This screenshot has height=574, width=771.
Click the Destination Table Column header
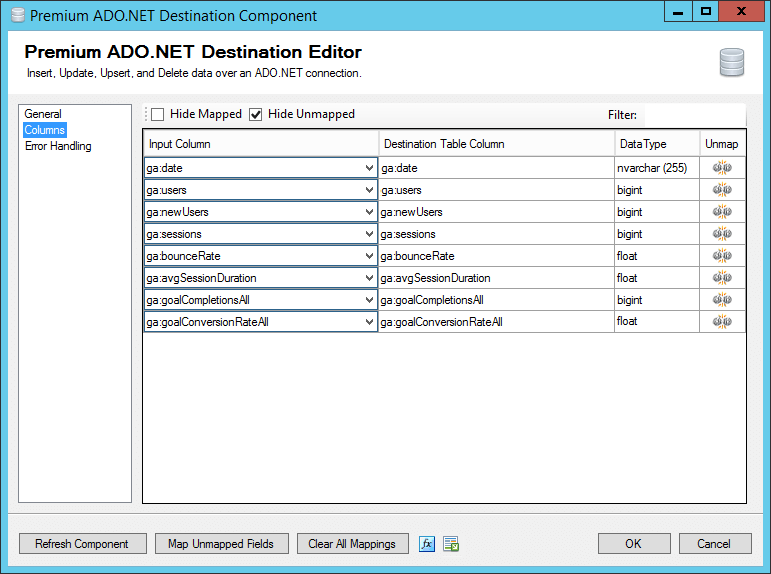[x=497, y=144]
